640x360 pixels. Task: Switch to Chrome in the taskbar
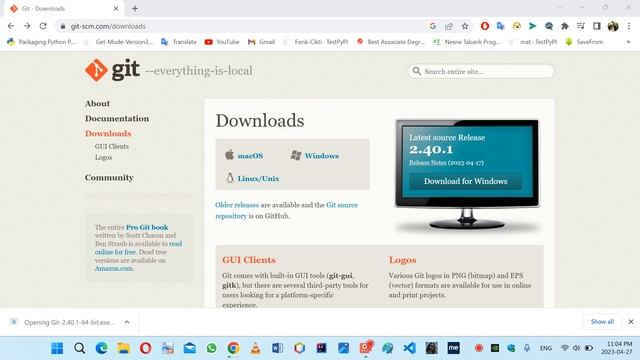(x=233, y=348)
